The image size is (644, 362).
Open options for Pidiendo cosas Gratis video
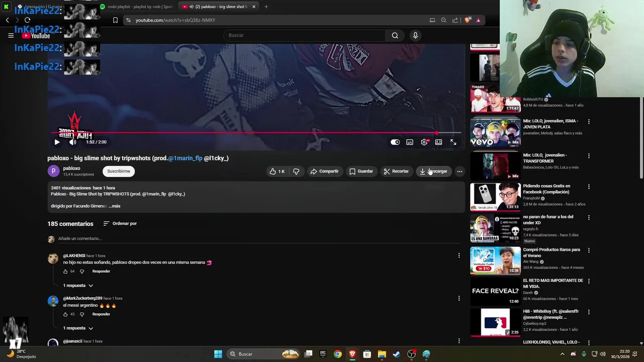589,187
